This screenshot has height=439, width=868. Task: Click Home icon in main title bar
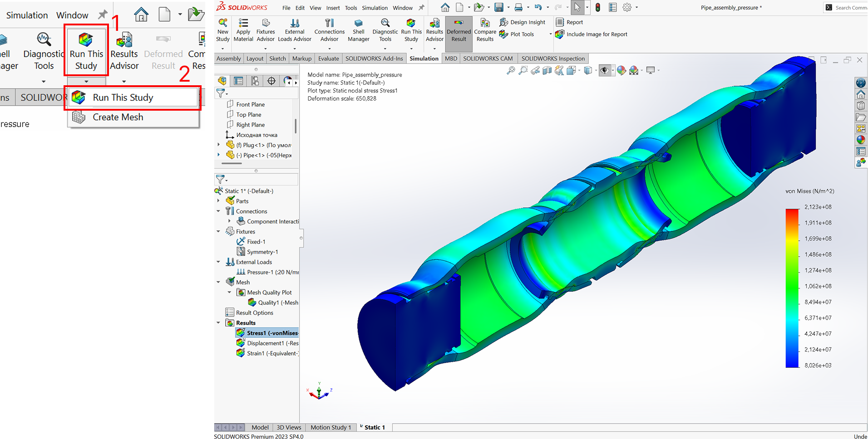445,7
